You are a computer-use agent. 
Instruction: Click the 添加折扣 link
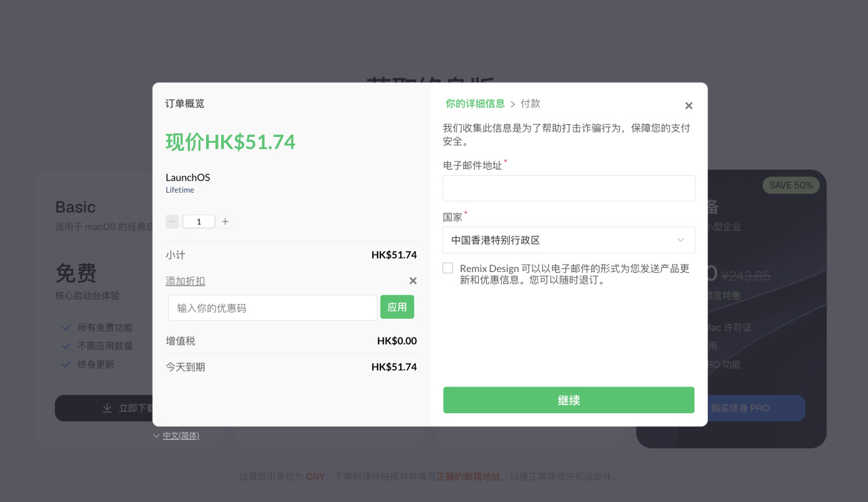185,281
